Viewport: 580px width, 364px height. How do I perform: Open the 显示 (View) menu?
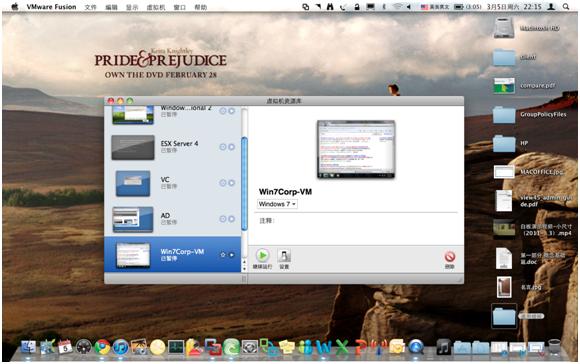tap(132, 7)
